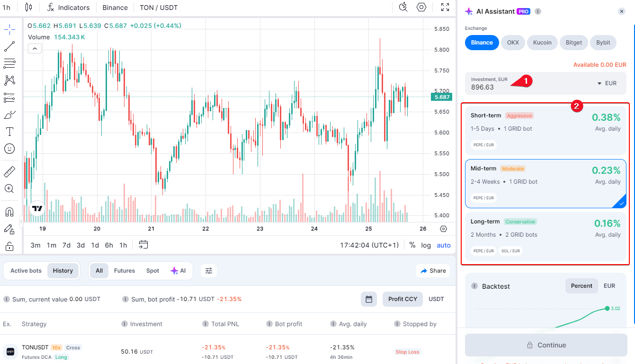Open the 1h timeframe selector

tap(7, 8)
